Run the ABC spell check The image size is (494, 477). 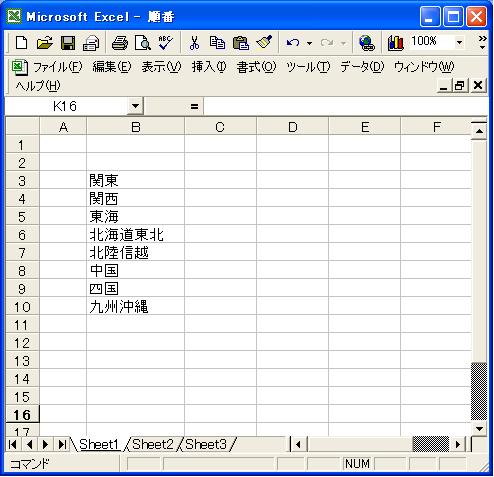coord(165,43)
